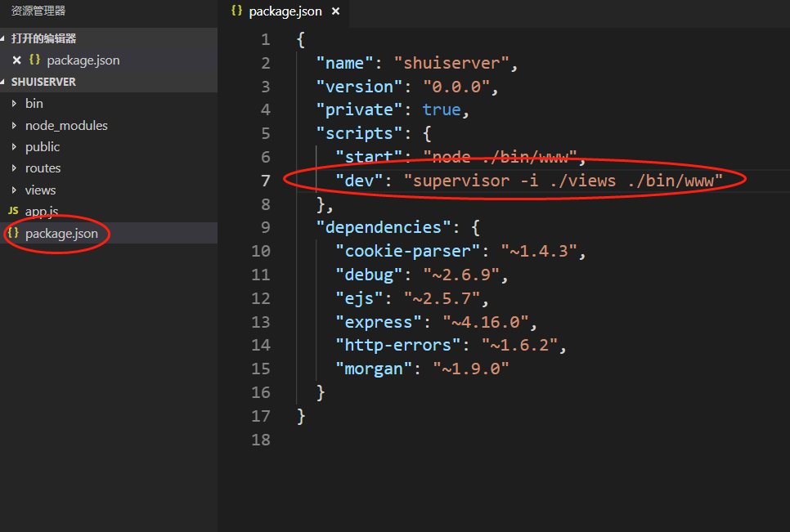The image size is (790, 532).
Task: Click the "http-errors" dependency key
Action: (398, 346)
